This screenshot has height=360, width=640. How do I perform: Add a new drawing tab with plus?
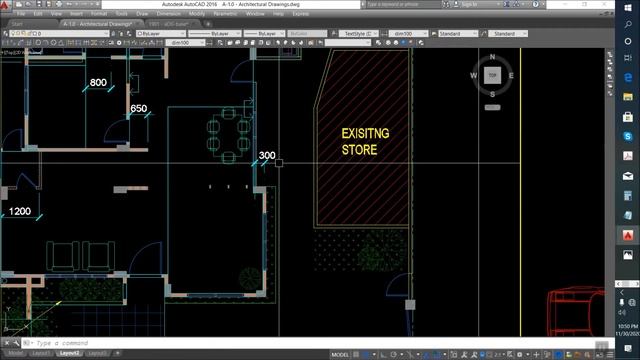point(208,24)
